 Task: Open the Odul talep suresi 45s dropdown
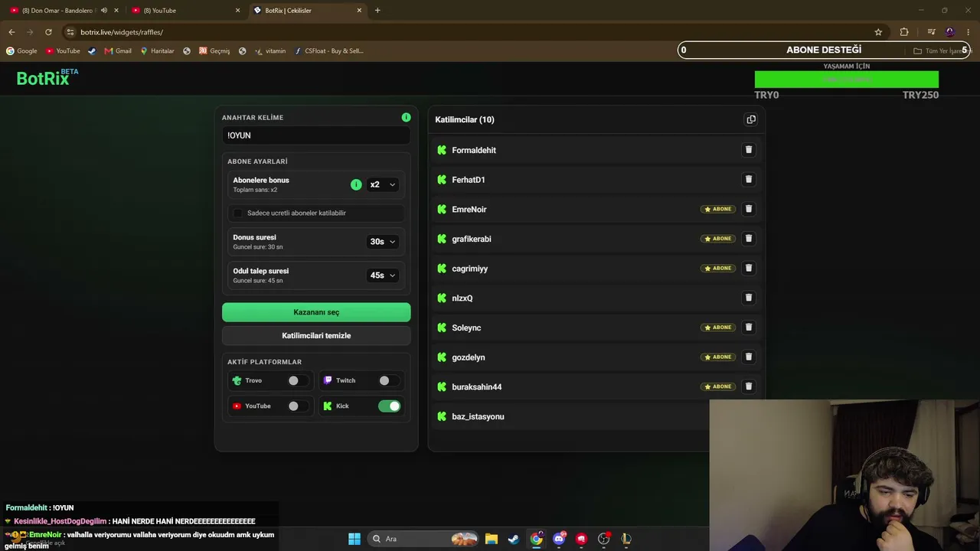383,275
